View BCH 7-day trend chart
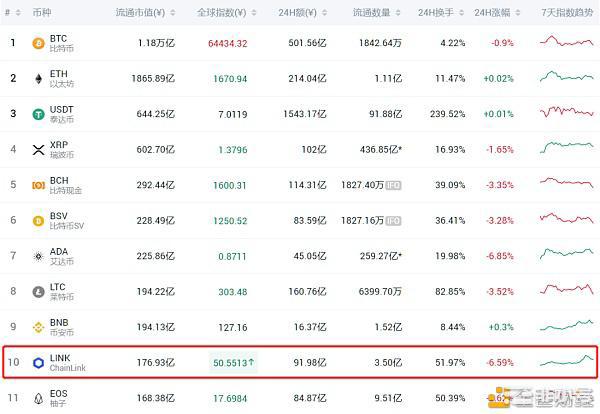Viewport: 600px width, 414px height. point(566,182)
